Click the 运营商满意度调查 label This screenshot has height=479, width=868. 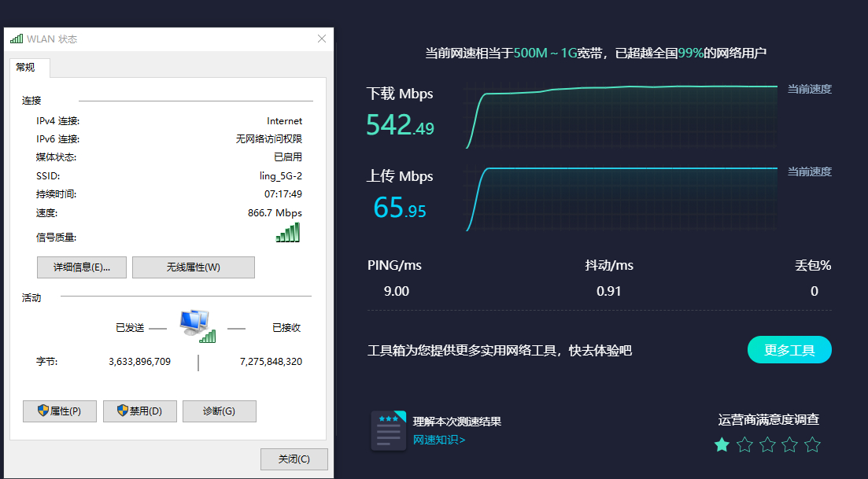point(768,420)
